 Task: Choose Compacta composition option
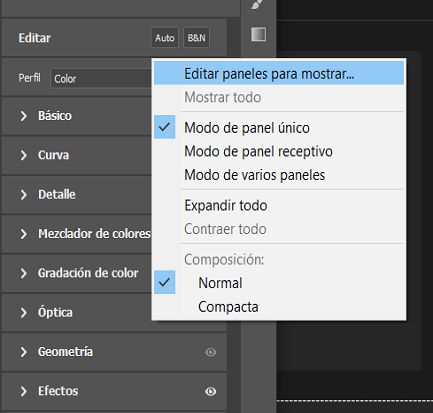pyautogui.click(x=279, y=307)
